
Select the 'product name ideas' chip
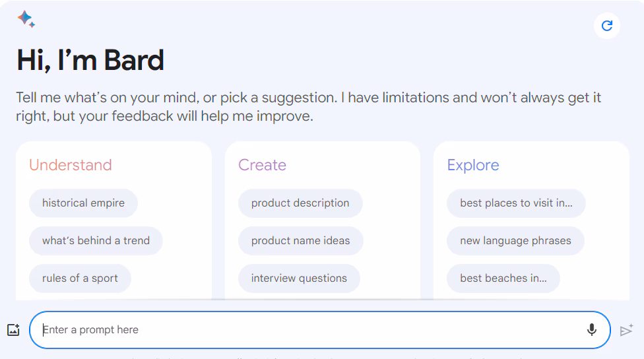(300, 241)
